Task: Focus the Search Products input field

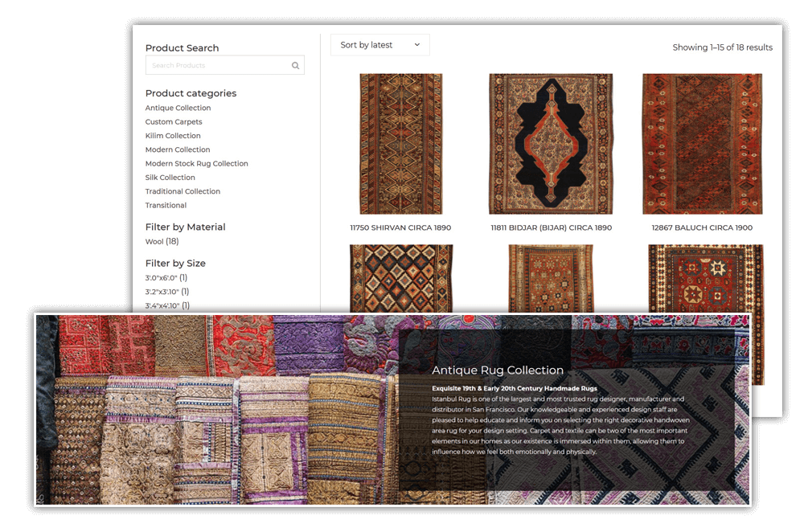Action: (217, 66)
